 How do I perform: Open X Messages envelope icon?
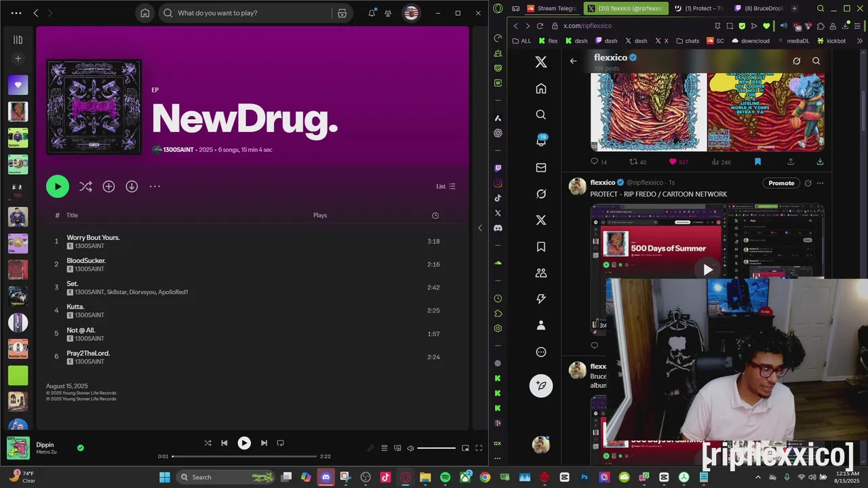coord(540,167)
